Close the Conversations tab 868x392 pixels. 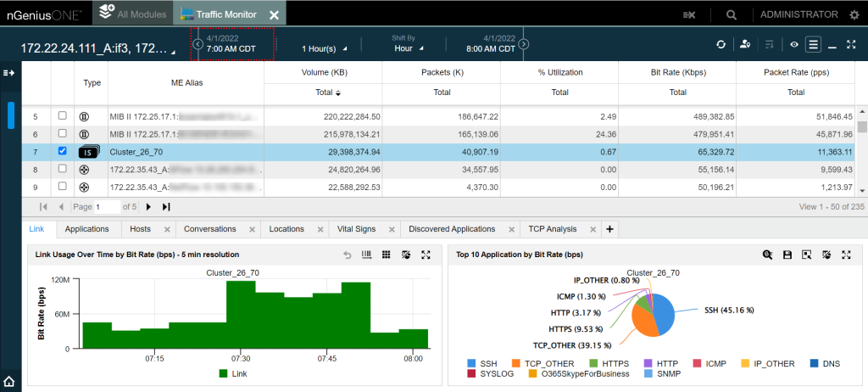tap(252, 229)
